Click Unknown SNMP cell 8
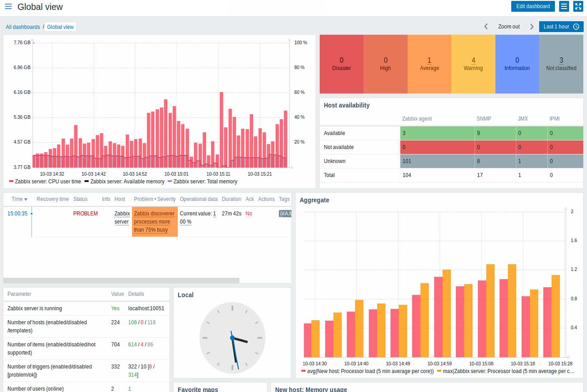The image size is (587, 392). (x=495, y=161)
